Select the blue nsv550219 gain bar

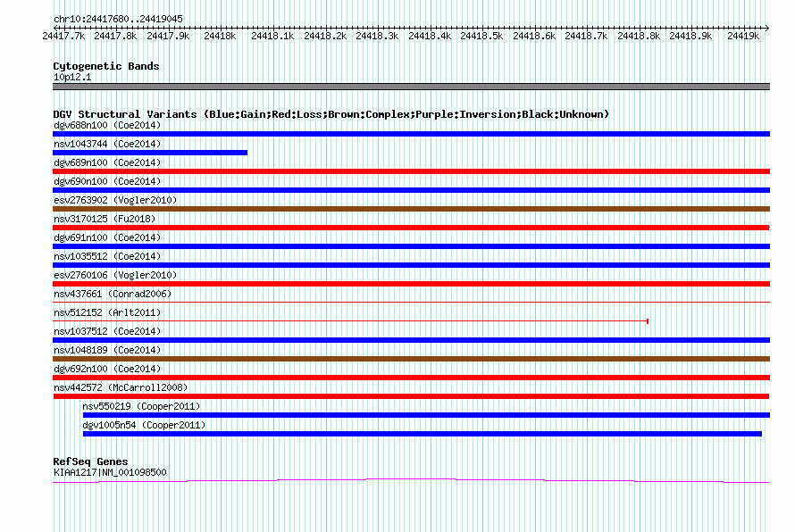[x=426, y=415]
